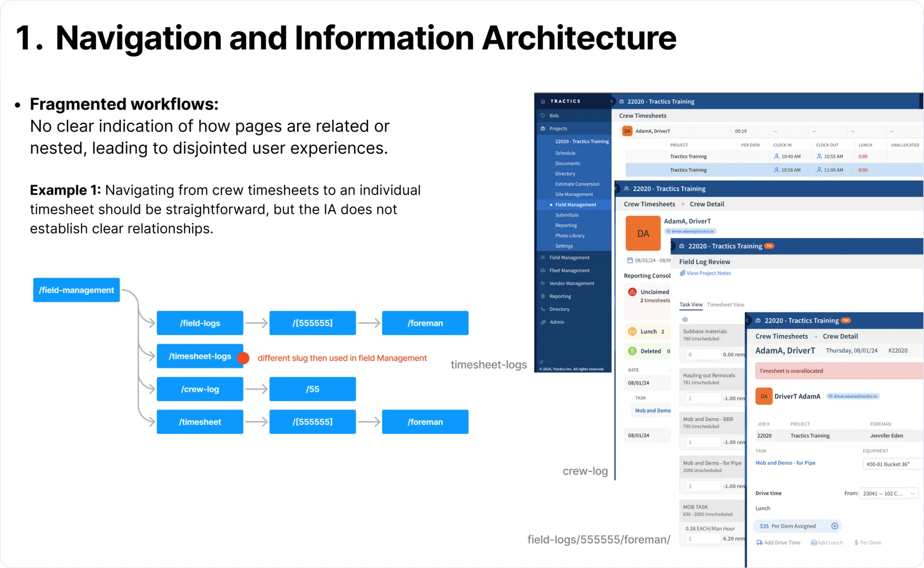
Task: Toggle the eye visibility icon under Task View
Action: click(x=685, y=320)
